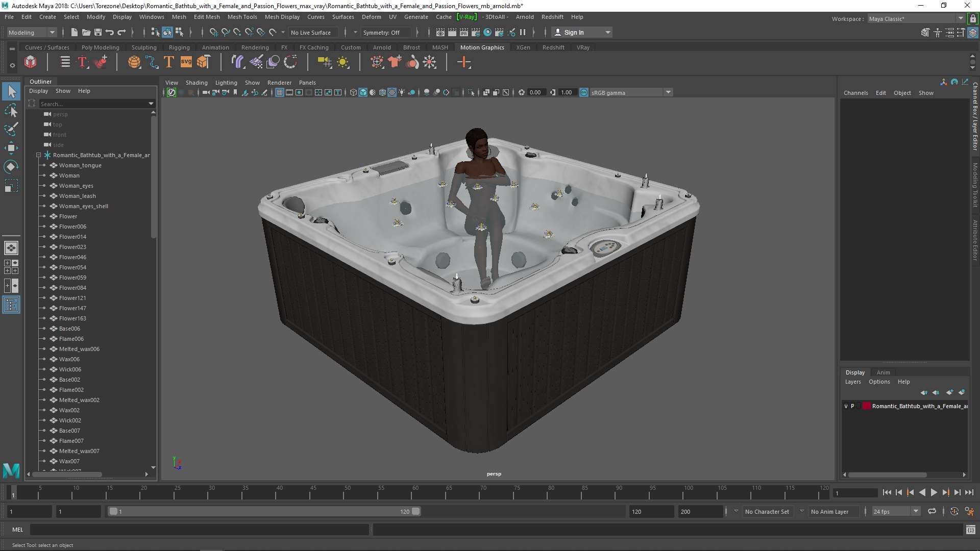Toggle the auto keyframe button
The width and height of the screenshot is (980, 551).
point(954,511)
